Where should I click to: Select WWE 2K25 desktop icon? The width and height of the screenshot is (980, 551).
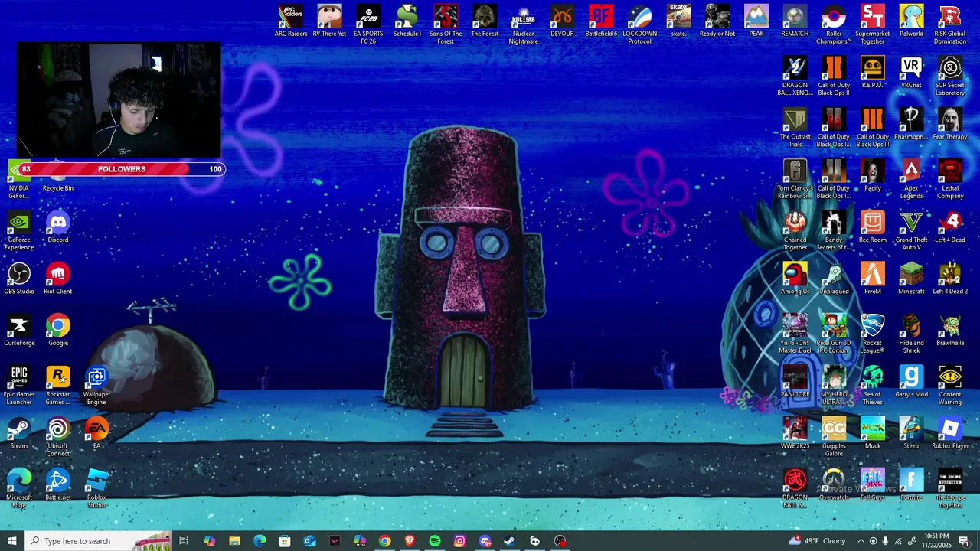pos(795,432)
